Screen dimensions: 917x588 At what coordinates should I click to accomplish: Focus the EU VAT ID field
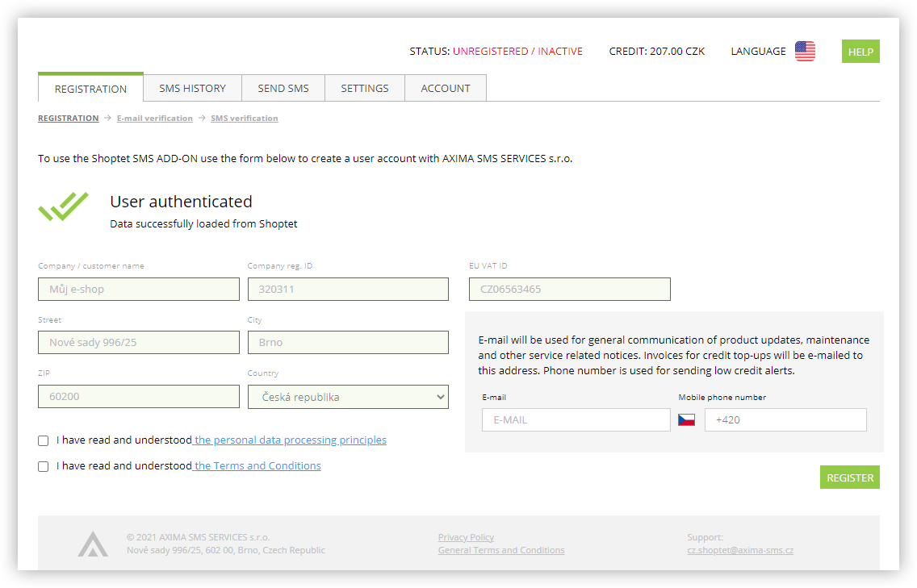pos(570,290)
